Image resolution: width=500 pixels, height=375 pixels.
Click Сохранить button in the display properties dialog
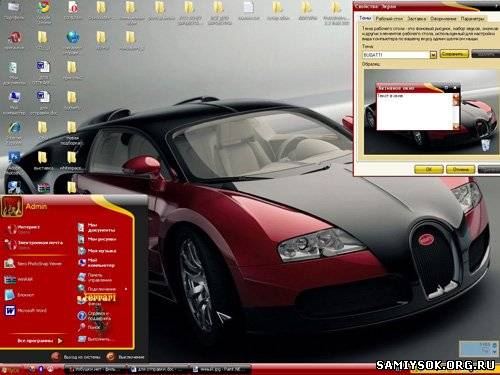click(x=454, y=54)
